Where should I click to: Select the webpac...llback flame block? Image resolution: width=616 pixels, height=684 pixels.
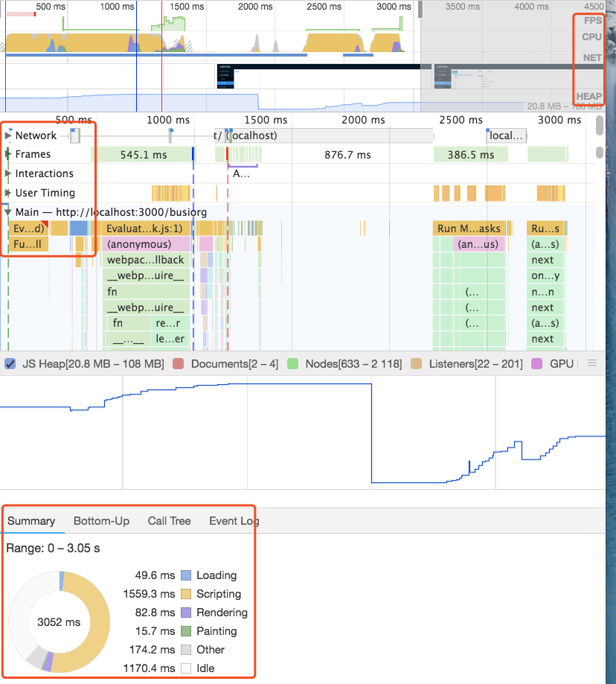(146, 260)
